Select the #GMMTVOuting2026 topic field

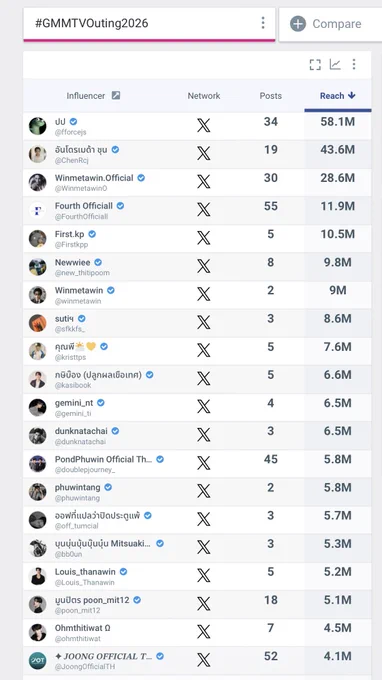click(149, 24)
